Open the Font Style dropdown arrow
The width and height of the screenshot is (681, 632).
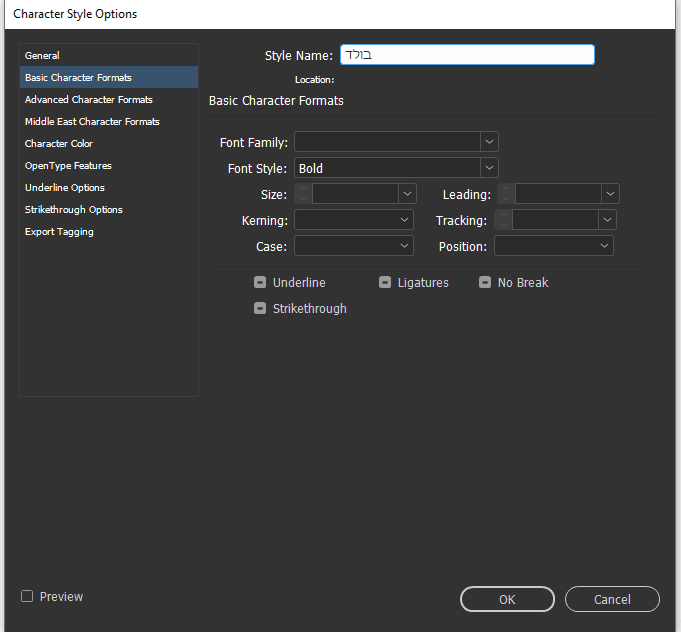click(x=489, y=168)
